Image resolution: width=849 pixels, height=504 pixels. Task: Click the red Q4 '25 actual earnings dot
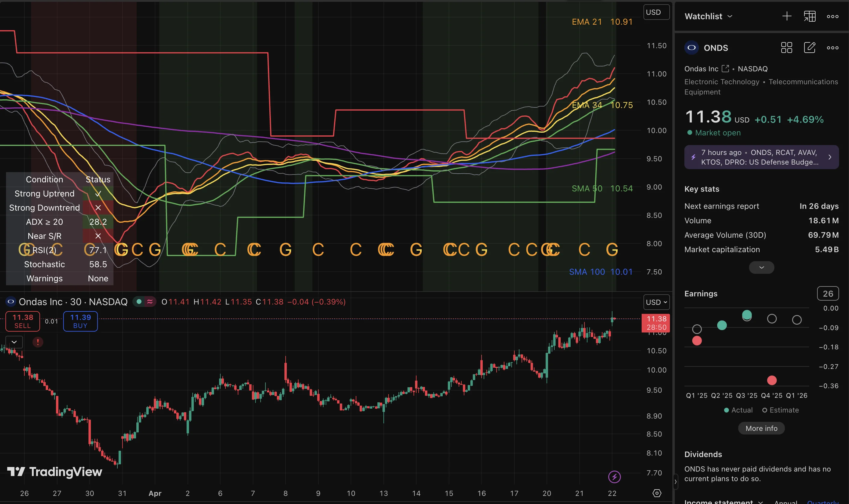[772, 380]
